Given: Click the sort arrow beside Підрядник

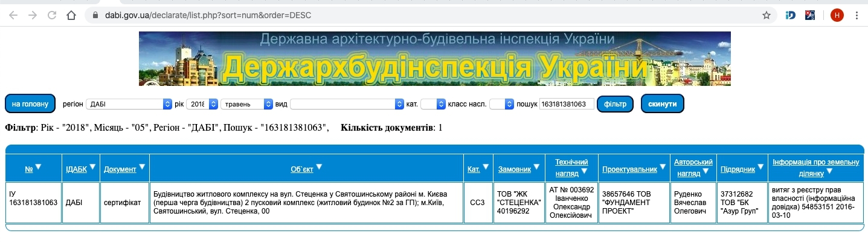Looking at the screenshot, I should pos(760,168).
